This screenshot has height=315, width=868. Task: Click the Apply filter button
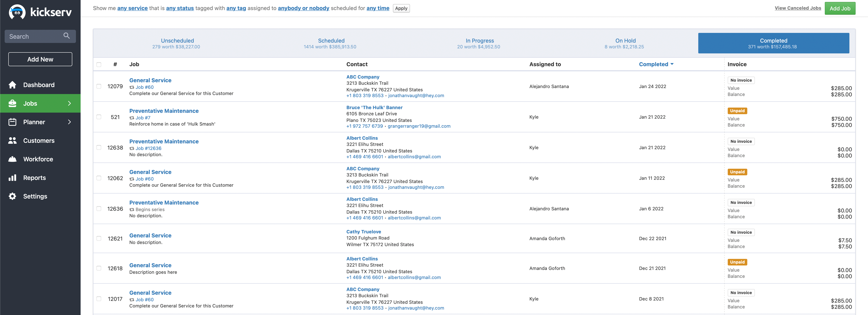(401, 8)
